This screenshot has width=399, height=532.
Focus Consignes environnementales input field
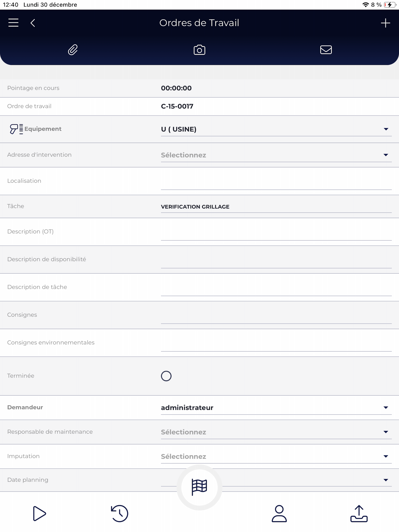tap(276, 343)
